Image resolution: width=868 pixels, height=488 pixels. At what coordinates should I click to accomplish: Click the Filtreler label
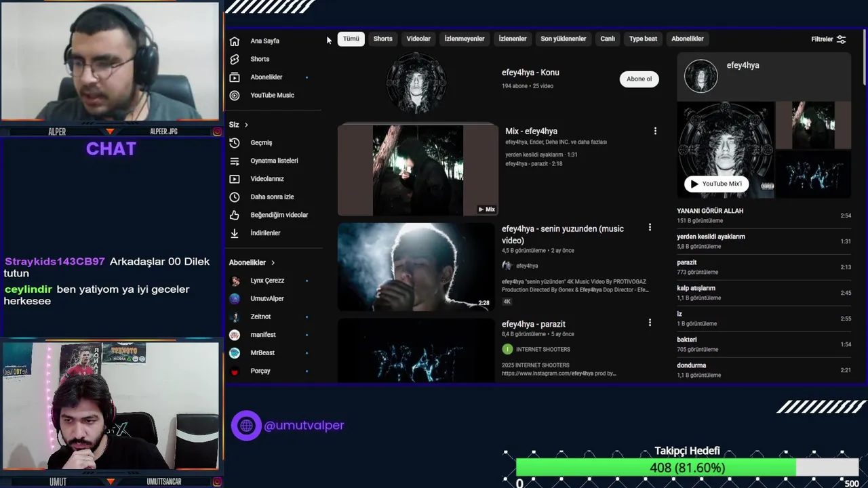(822, 39)
